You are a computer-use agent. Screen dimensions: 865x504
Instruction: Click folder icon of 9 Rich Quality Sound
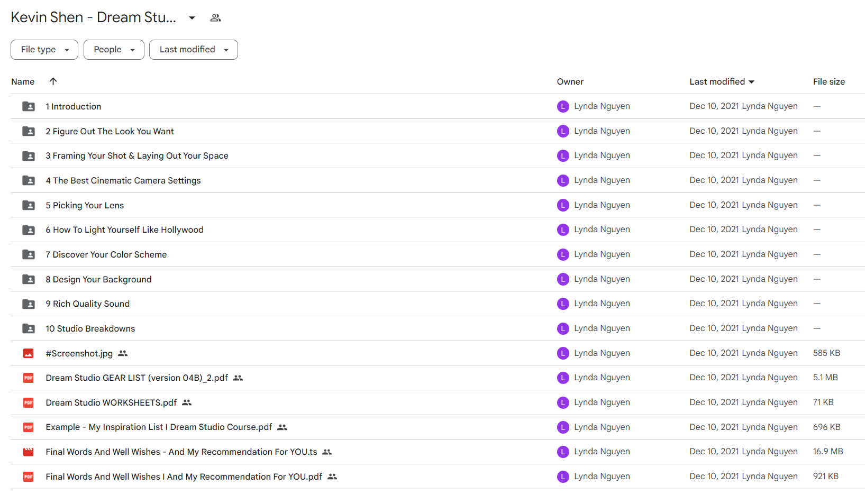[29, 304]
